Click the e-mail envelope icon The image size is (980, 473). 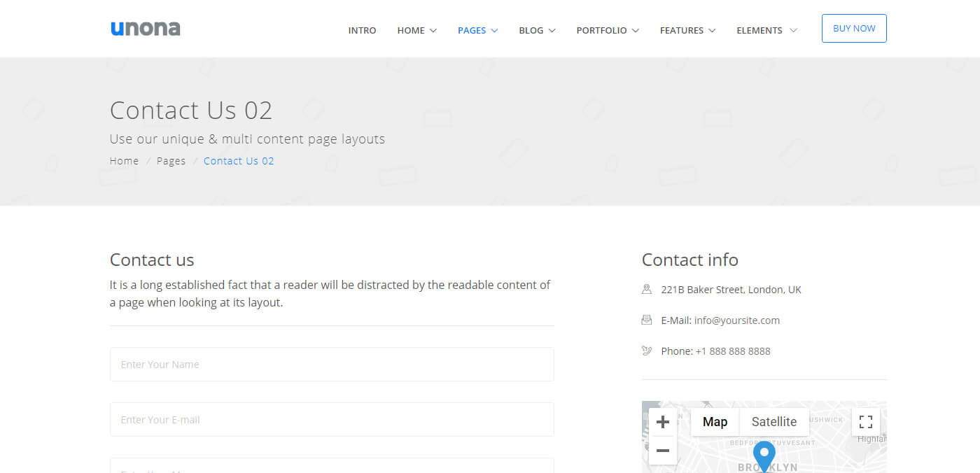point(647,320)
